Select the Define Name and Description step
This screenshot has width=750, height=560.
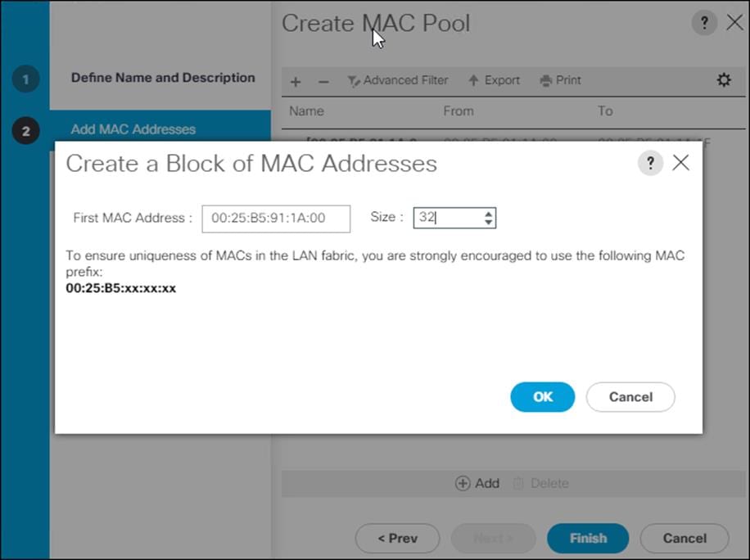[162, 77]
